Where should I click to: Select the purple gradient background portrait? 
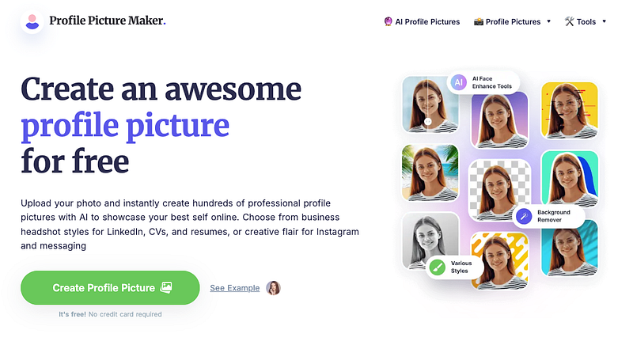click(499, 119)
